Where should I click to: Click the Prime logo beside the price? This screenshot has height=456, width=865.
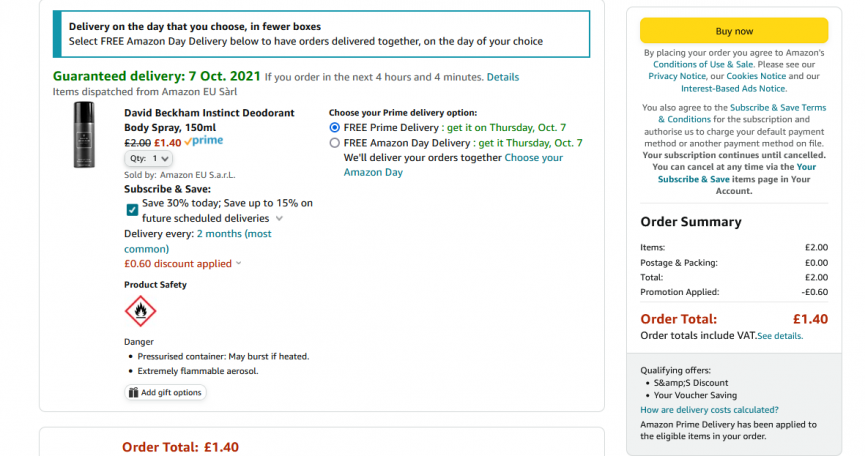pos(204,141)
